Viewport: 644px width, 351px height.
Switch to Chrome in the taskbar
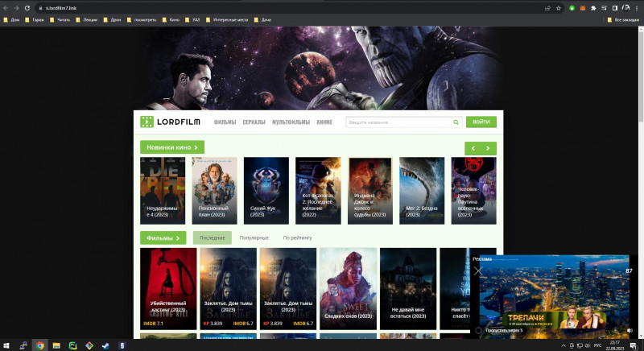39,345
